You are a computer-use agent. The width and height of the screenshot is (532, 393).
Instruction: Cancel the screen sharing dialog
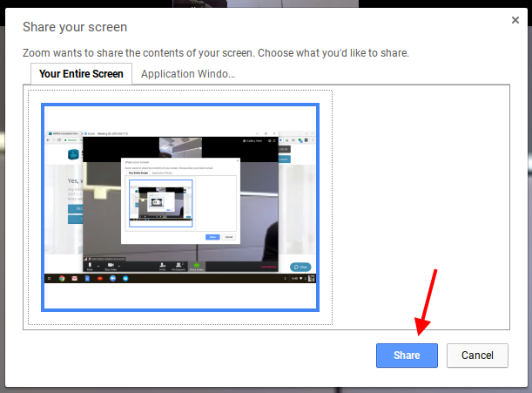[x=477, y=356]
